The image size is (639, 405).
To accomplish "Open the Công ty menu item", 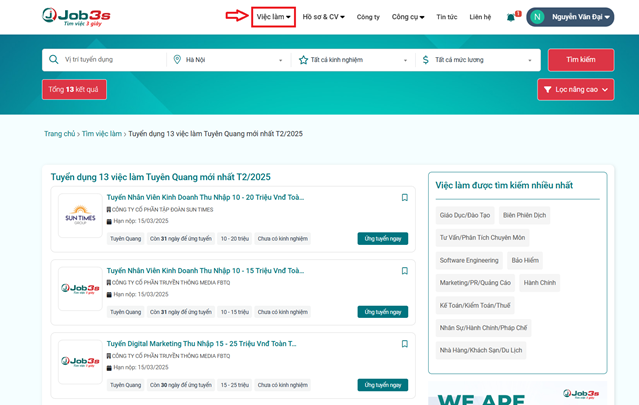I will pos(368,17).
